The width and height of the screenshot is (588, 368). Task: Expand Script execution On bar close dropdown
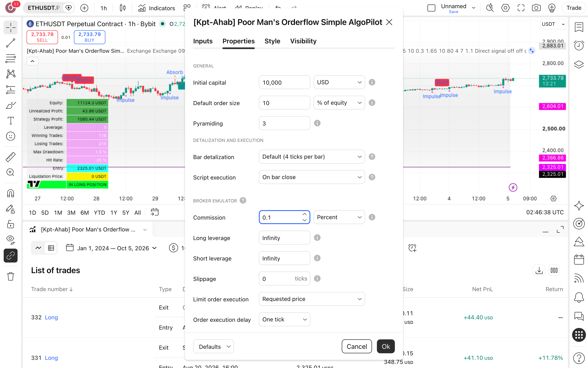coord(312,177)
